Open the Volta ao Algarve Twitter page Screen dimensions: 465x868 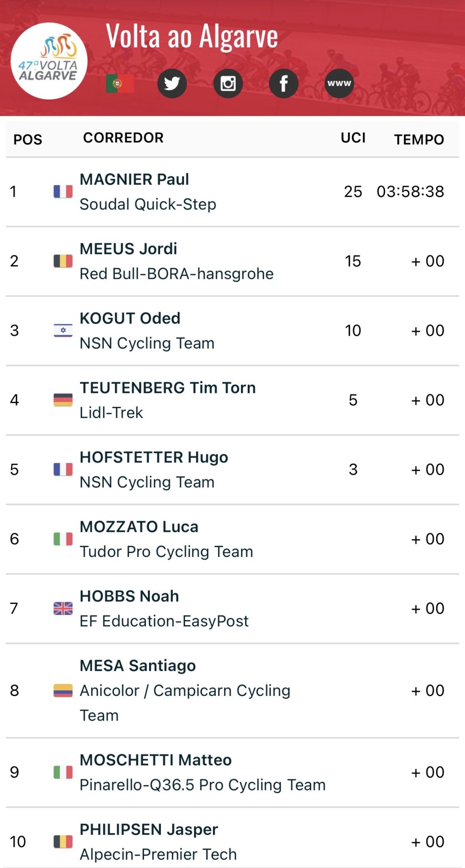click(172, 83)
